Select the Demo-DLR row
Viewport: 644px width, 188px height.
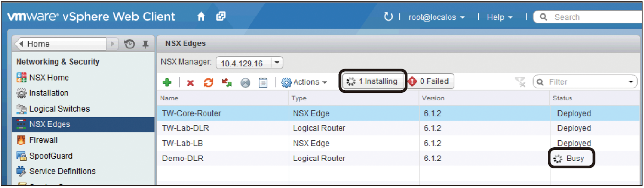tap(400, 158)
